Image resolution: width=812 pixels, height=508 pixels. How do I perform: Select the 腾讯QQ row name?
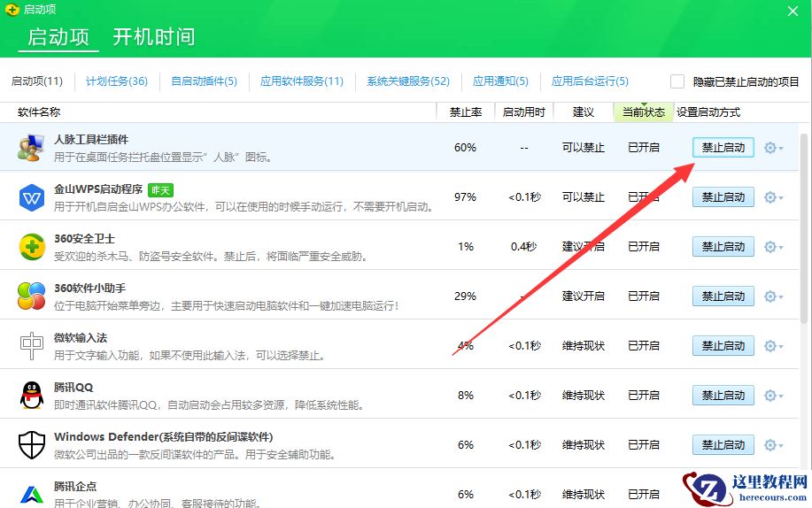point(73,387)
